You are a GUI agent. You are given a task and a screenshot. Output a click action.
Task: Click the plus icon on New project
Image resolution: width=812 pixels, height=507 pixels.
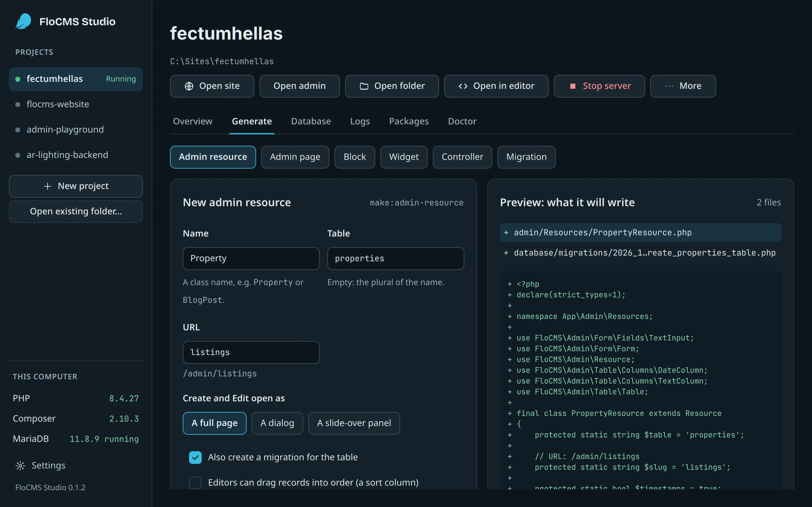point(48,186)
